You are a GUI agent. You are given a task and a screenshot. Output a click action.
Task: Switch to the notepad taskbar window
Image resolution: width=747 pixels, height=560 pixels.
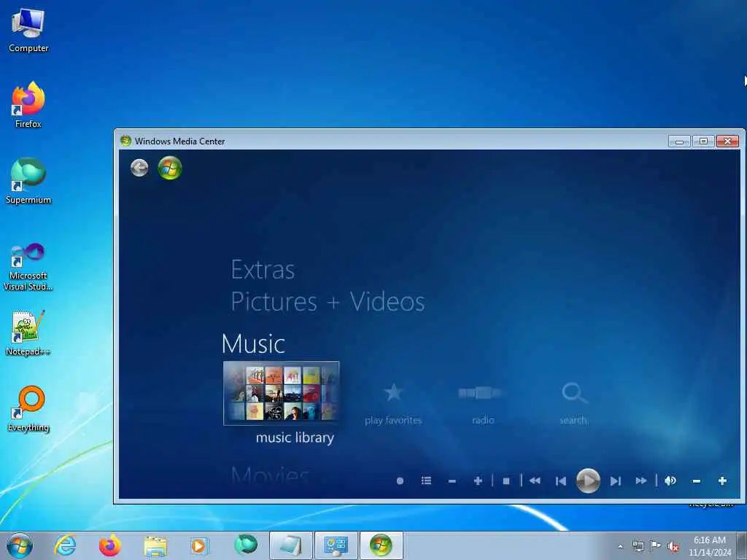(291, 545)
